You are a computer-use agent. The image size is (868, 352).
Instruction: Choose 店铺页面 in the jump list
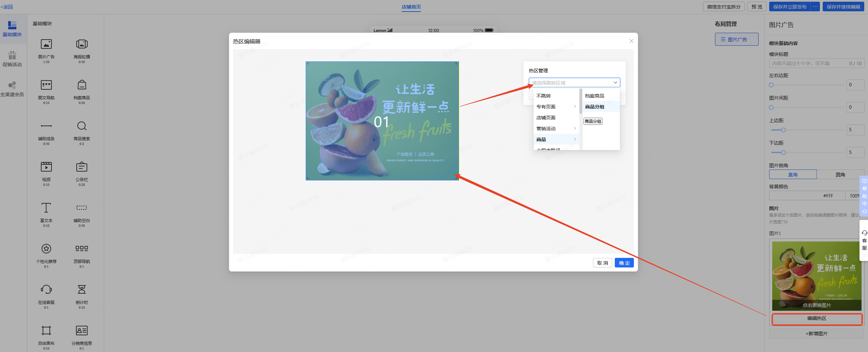point(556,118)
